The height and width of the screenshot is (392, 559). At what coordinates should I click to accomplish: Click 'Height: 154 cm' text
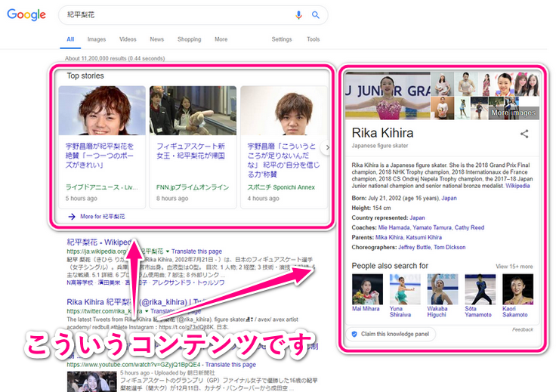click(x=371, y=208)
